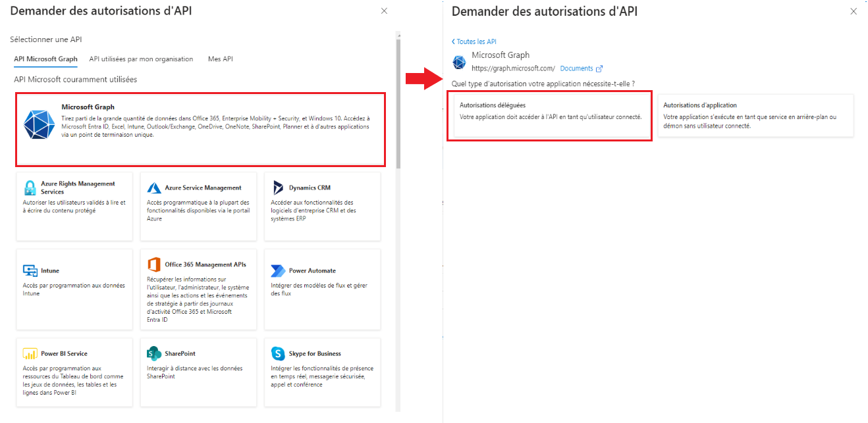Screen dimensions: 868x423
Task: Click the Dynamics CRM icon
Action: pyautogui.click(x=277, y=187)
